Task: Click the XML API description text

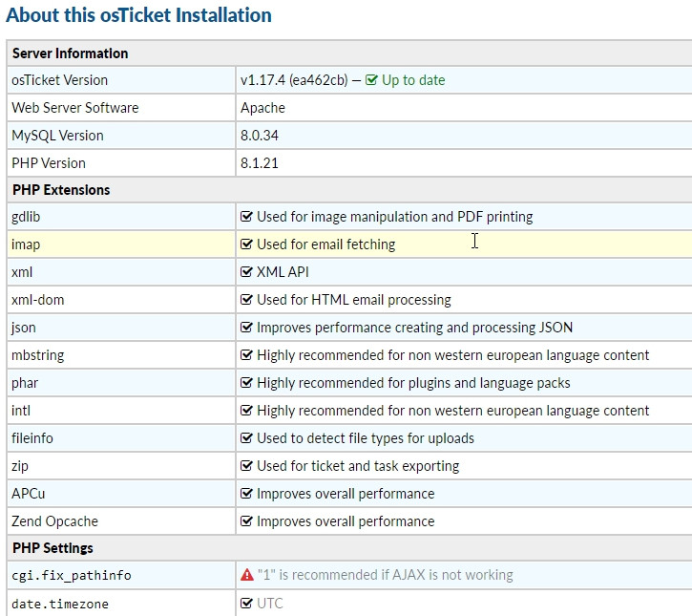Action: click(x=283, y=272)
